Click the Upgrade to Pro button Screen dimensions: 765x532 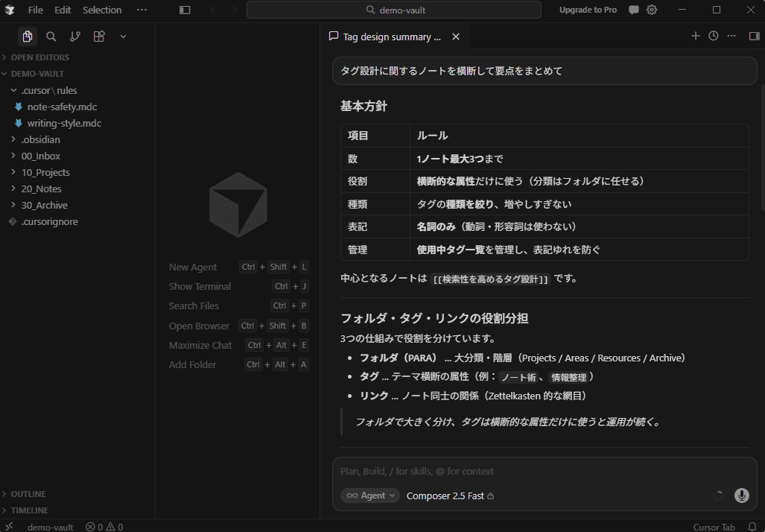pyautogui.click(x=588, y=10)
